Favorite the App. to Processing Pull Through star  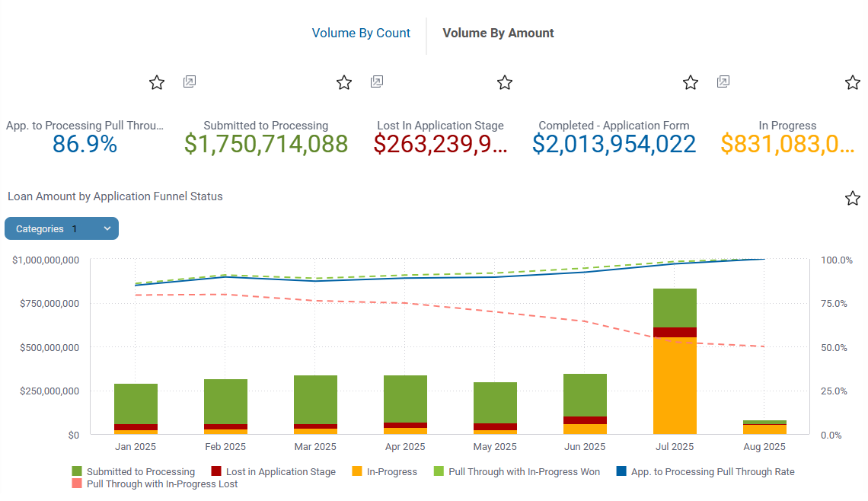(157, 82)
